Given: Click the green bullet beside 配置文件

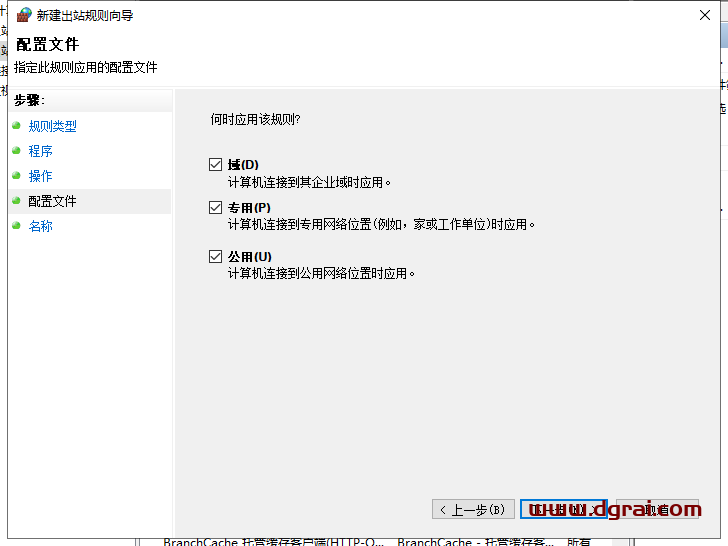Looking at the screenshot, I should tap(16, 201).
